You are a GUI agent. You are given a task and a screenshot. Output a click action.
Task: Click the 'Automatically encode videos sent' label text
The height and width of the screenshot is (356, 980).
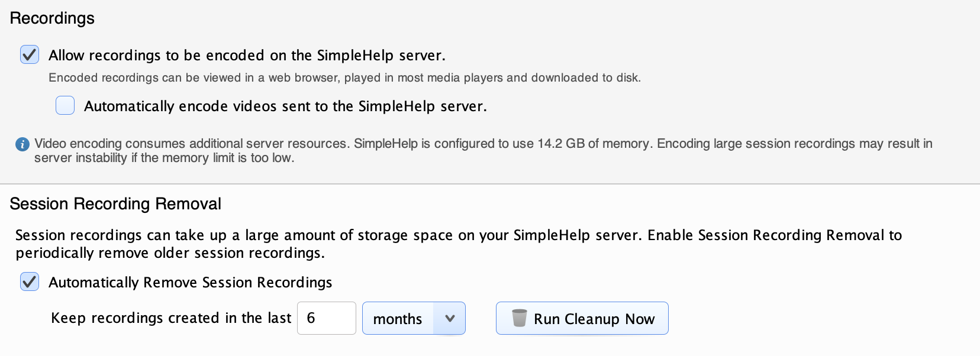(285, 106)
